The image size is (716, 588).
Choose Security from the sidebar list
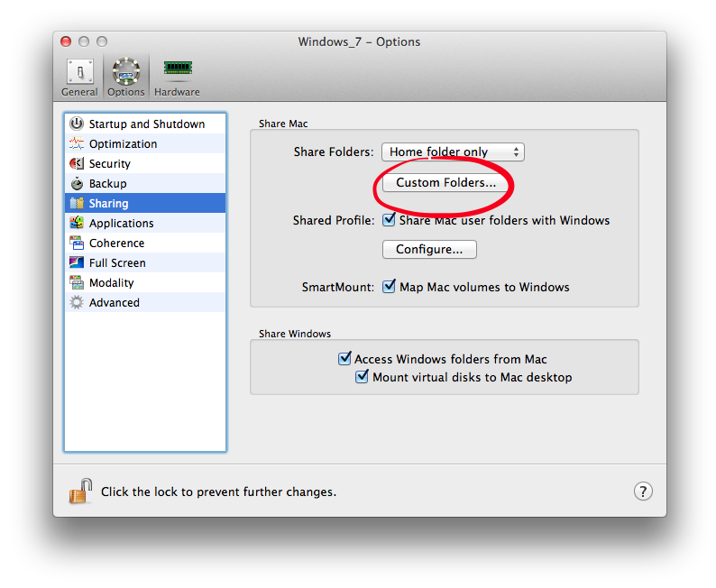[x=145, y=163]
